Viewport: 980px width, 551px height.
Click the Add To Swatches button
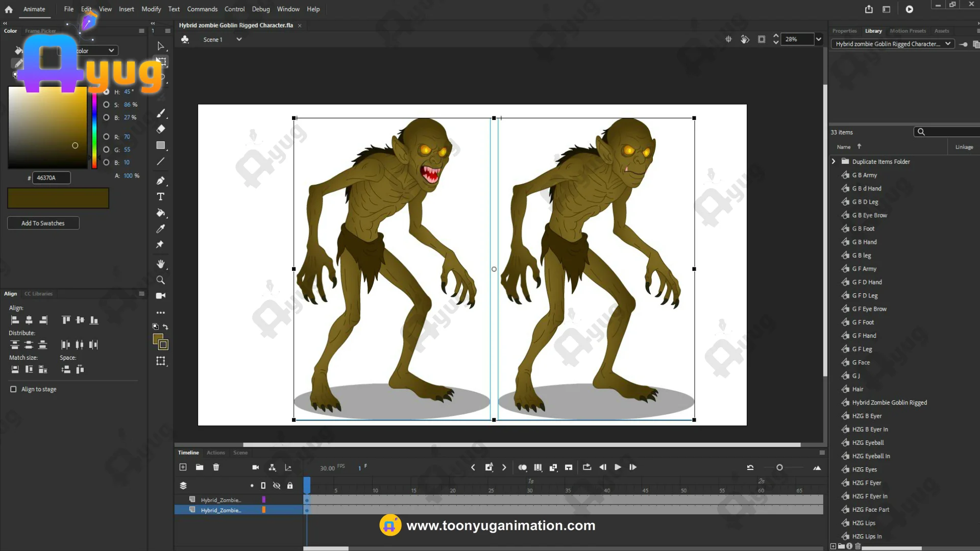tap(43, 223)
